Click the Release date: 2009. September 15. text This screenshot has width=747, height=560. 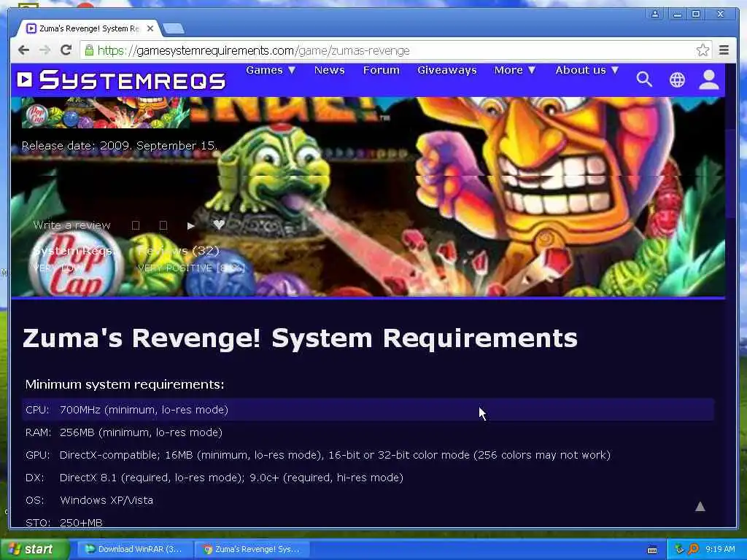120,145
